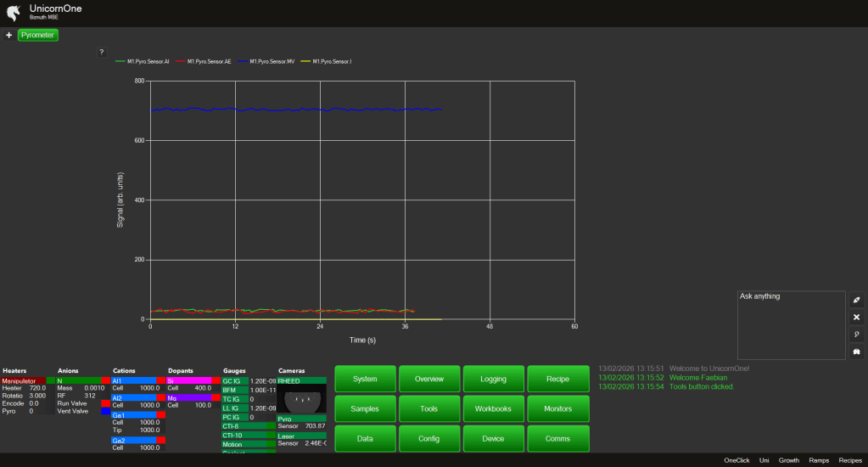Toggle the M1.Pyro.Sensor.MV legend series
Viewport: 868px width, 467px height.
pyautogui.click(x=272, y=61)
